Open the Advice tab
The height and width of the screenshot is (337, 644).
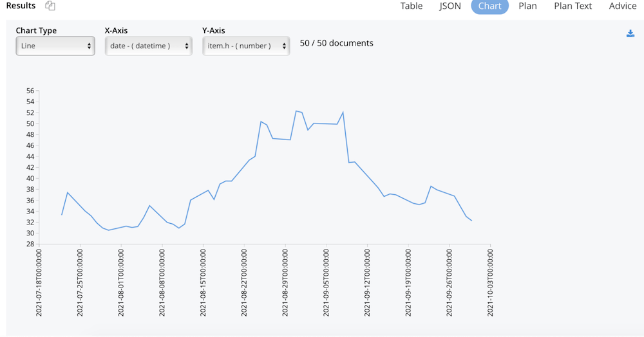click(x=623, y=6)
